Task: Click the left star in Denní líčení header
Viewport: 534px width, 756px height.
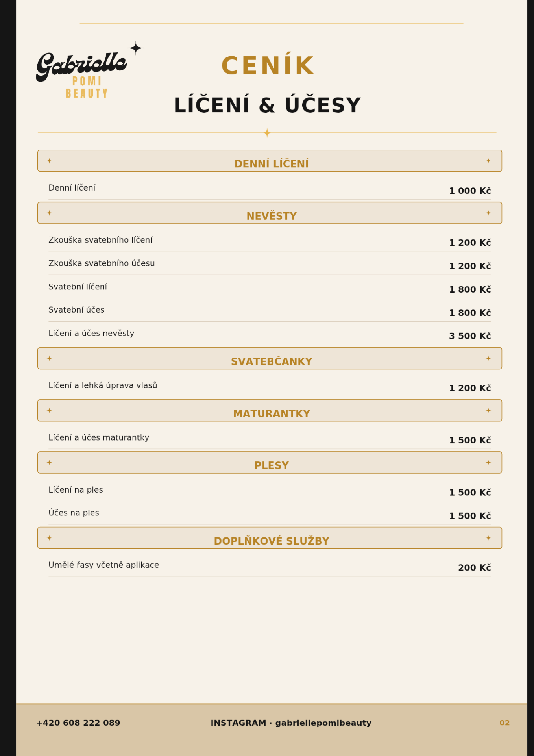Action: coord(49,161)
